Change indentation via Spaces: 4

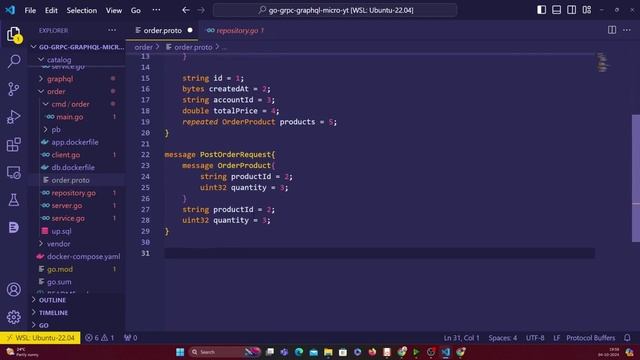pos(503,338)
